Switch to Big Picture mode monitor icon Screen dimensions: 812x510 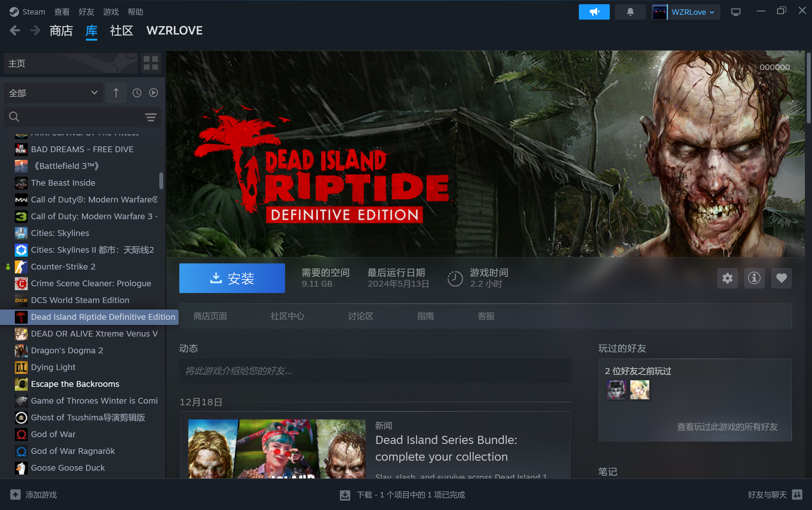tap(736, 12)
